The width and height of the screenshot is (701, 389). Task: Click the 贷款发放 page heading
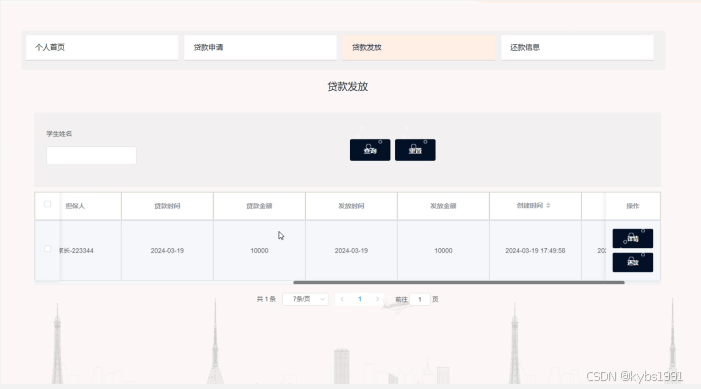coord(348,87)
